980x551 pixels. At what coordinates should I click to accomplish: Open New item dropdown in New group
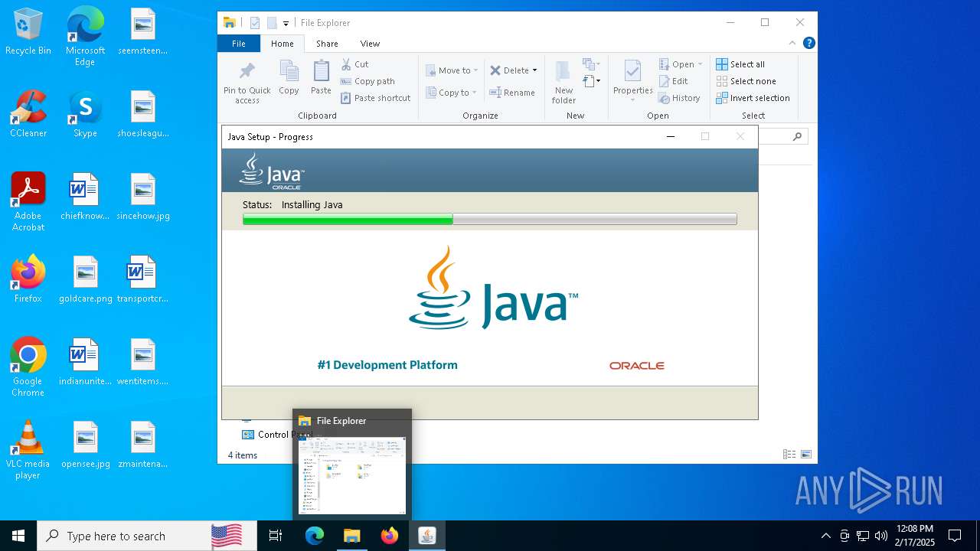tap(590, 64)
